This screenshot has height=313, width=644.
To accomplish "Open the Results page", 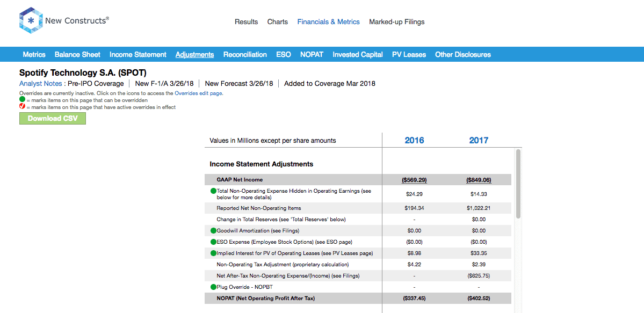I will pos(247,22).
